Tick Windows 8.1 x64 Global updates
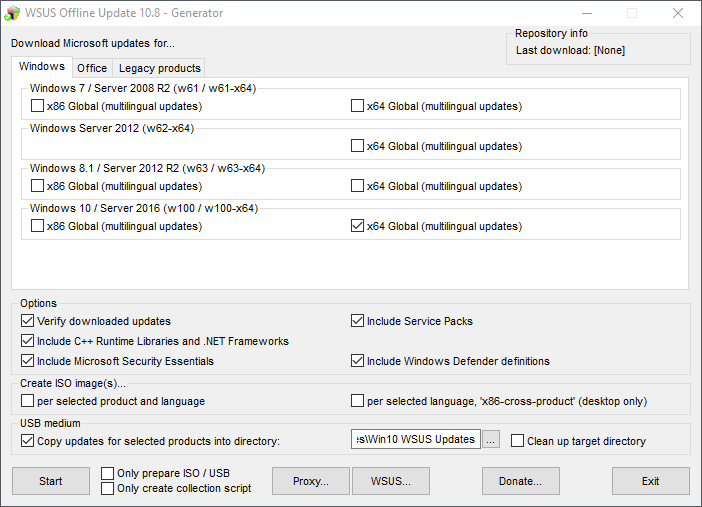The image size is (702, 507). point(357,185)
